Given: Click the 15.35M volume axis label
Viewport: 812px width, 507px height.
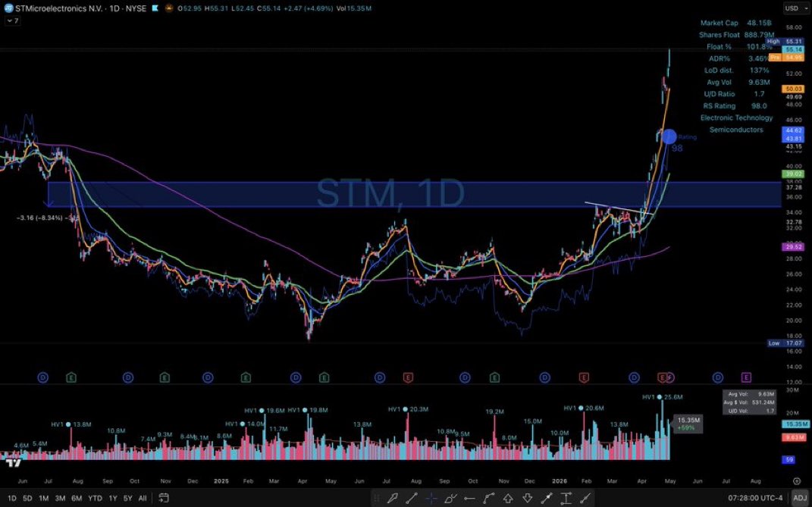Looking at the screenshot, I should [795, 424].
